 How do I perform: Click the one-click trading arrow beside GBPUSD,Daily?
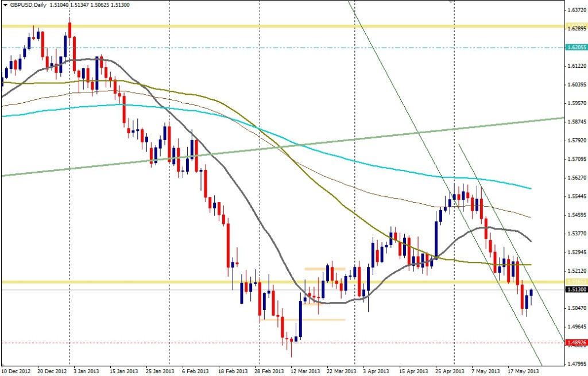5,5
